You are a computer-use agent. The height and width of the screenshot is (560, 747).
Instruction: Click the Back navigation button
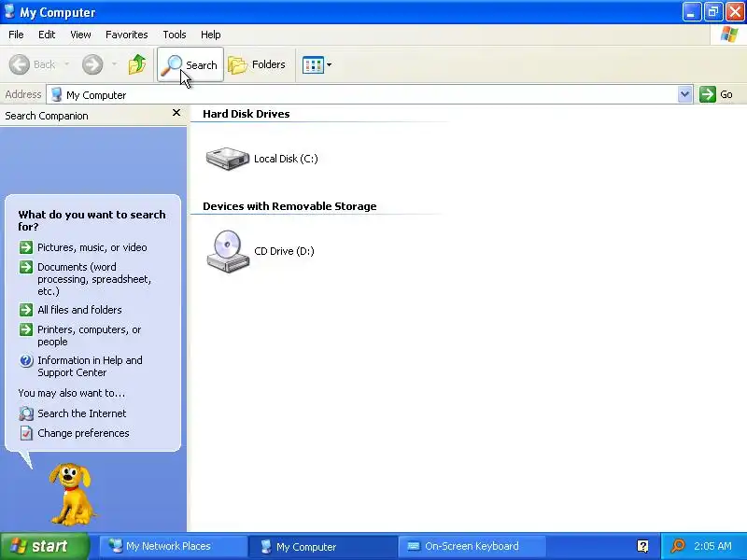33,64
